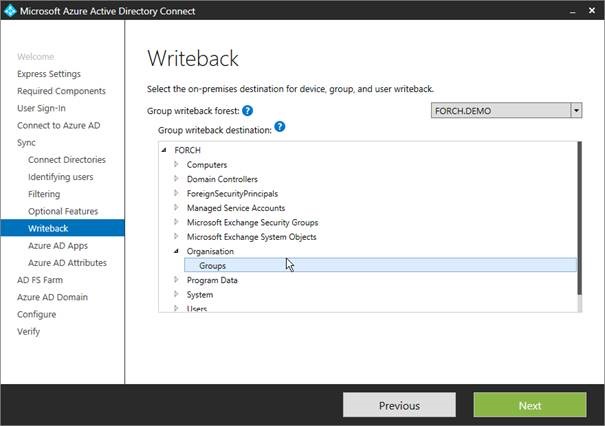Image resolution: width=605 pixels, height=426 pixels.
Task: Expand the Managed Service Accounts node
Action: tap(176, 208)
